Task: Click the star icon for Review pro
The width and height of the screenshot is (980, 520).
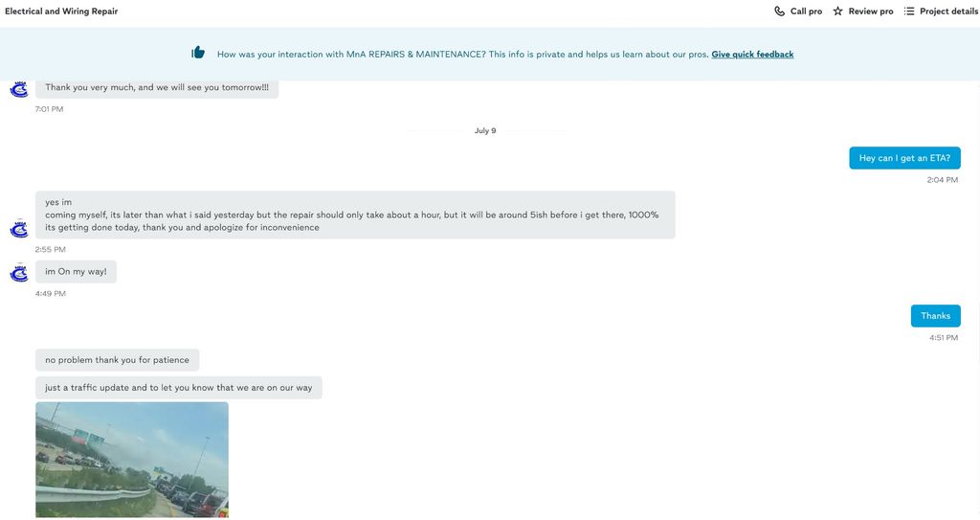Action: click(x=837, y=11)
